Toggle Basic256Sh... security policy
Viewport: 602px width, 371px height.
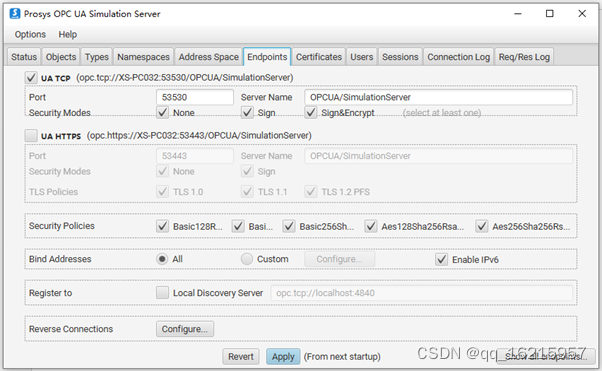(x=289, y=226)
